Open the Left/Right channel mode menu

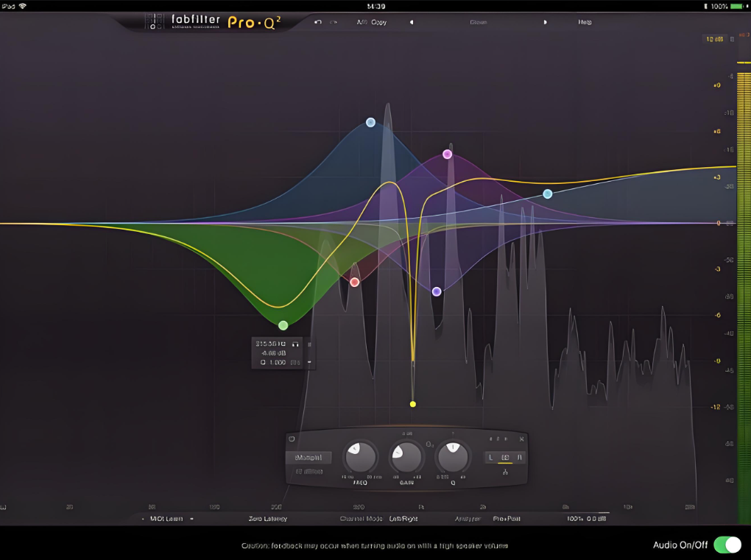[403, 519]
